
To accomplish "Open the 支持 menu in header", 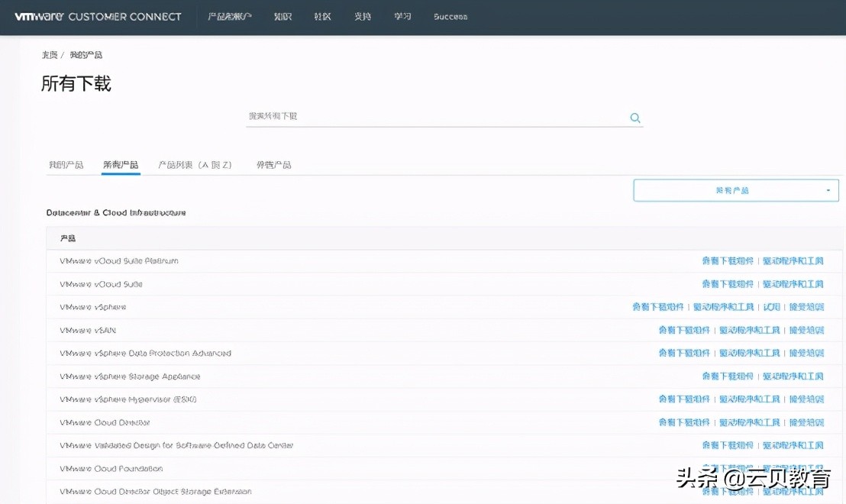I will tap(363, 16).
